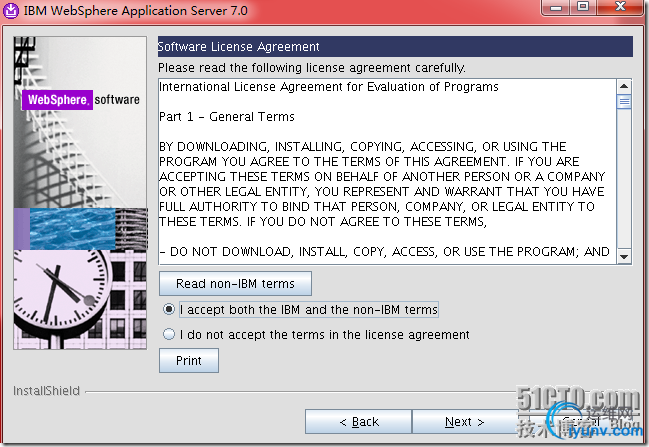649x447 pixels.
Task: Click the license text scroll up arrow
Action: pos(624,87)
